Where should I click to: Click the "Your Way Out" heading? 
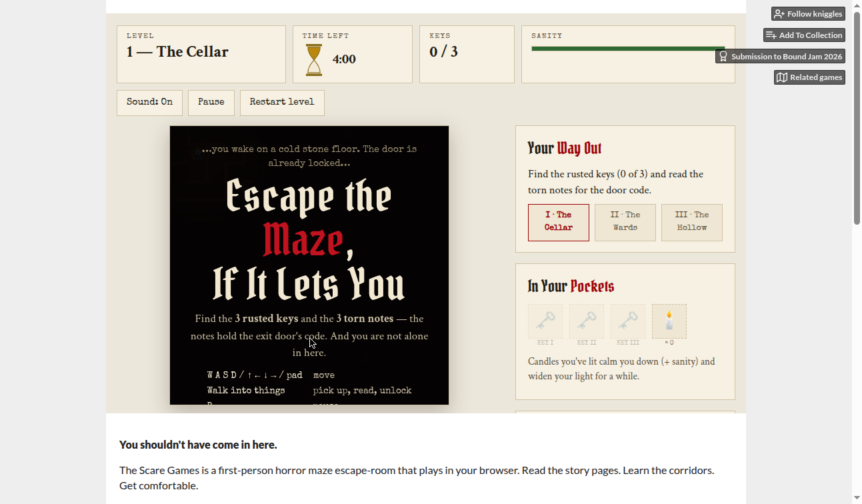565,148
